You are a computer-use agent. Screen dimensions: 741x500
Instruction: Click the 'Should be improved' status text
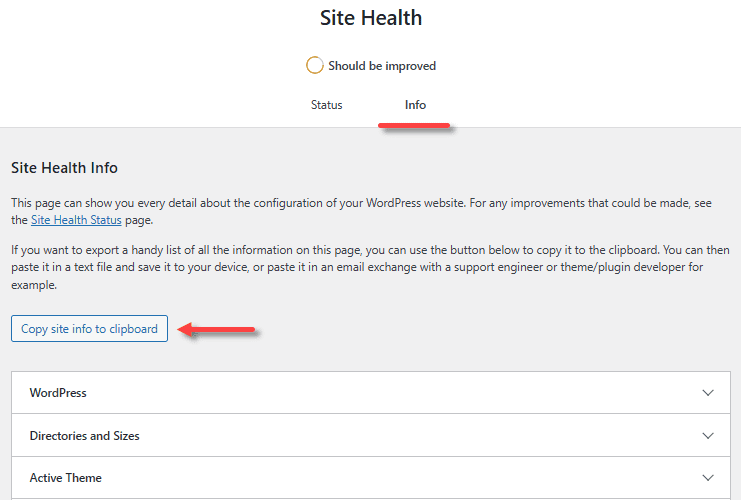click(382, 66)
